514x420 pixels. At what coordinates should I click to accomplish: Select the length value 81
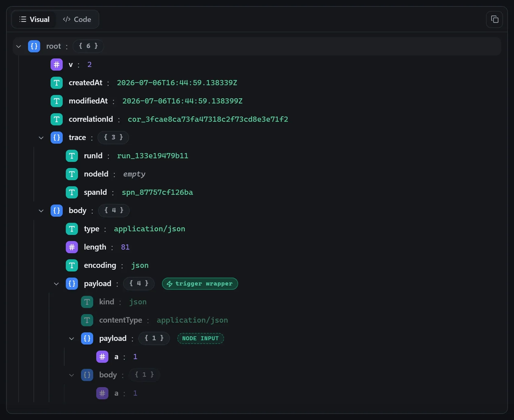tap(125, 247)
